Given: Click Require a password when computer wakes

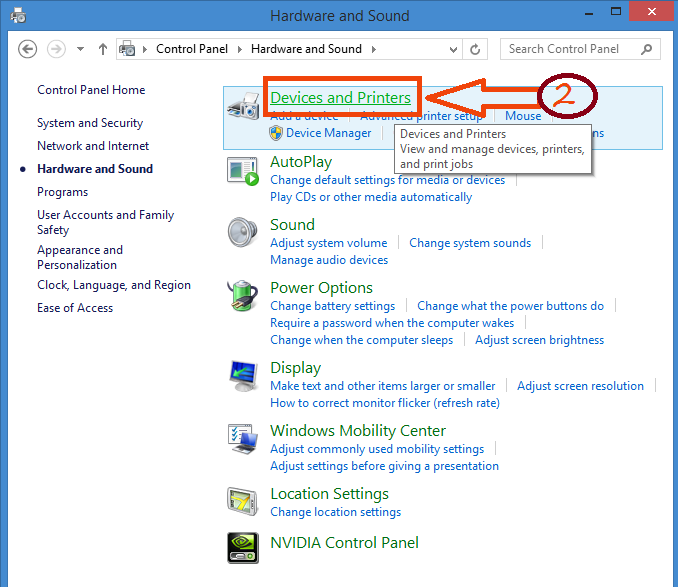Looking at the screenshot, I should coord(392,323).
